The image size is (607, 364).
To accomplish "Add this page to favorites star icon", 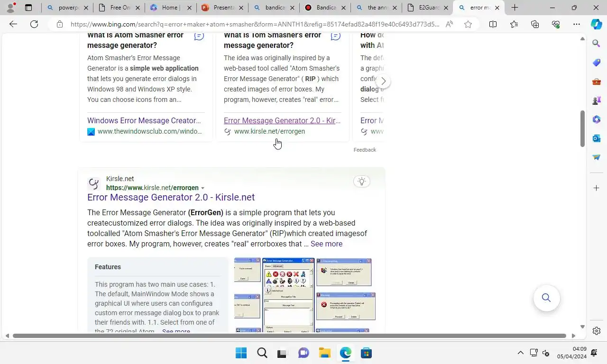I will click(x=468, y=24).
